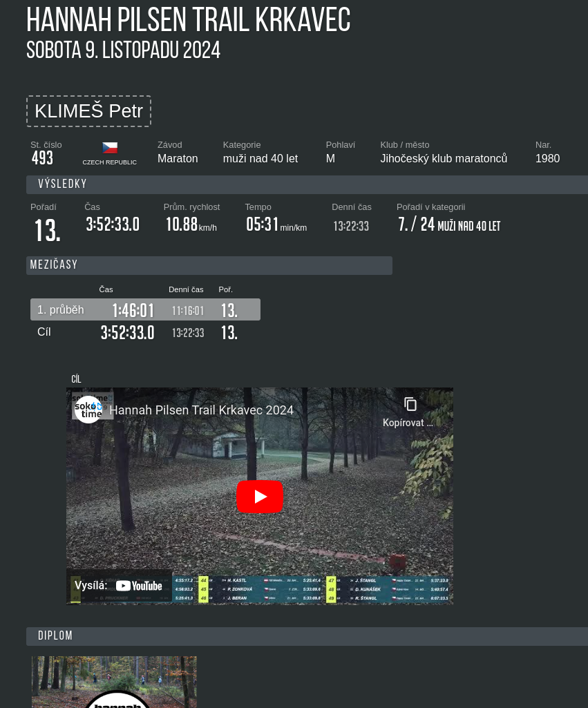
Task: Click the Čas column header in Mezičasy
Action: [106, 289]
